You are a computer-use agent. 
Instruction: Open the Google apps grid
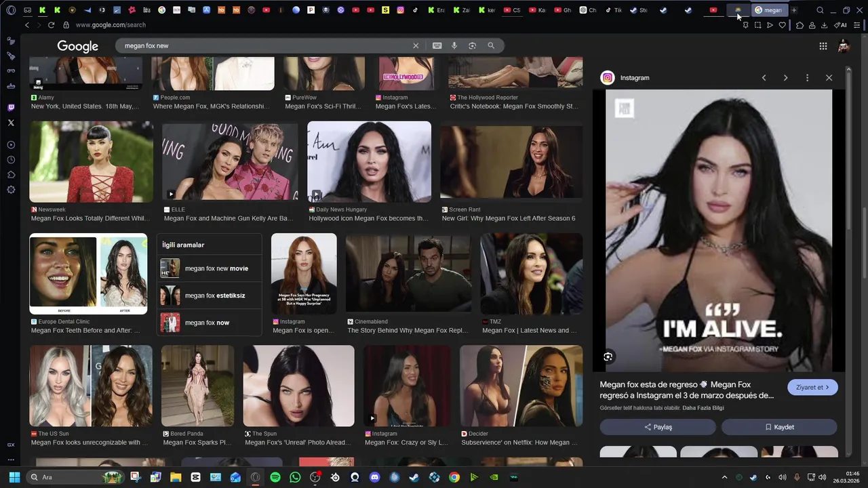(823, 46)
